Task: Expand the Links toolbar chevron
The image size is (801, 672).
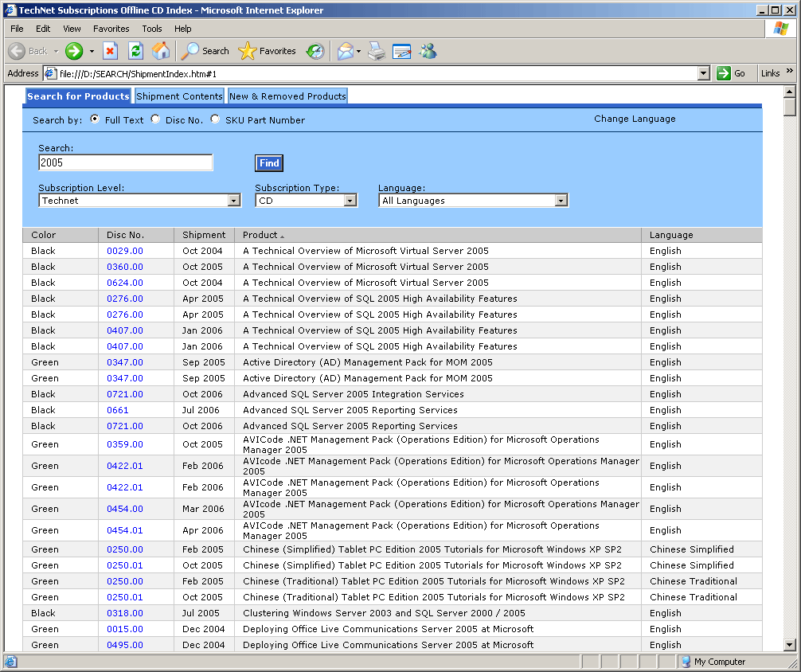Action: [790, 71]
